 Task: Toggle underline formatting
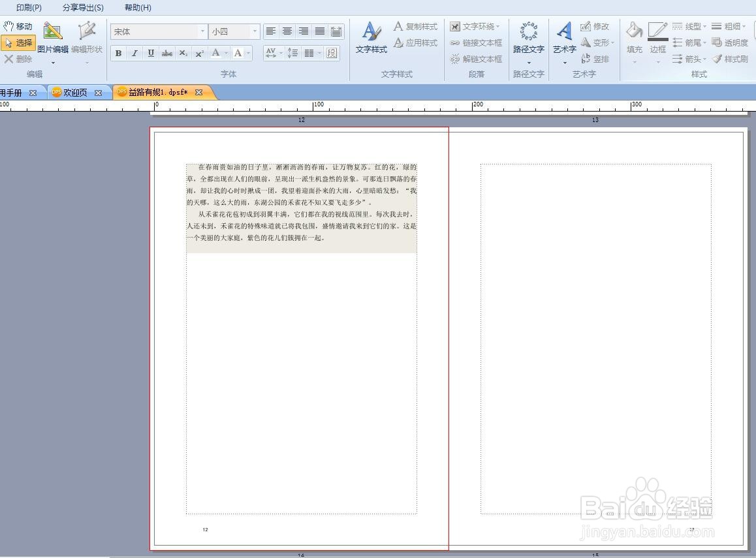(x=151, y=53)
